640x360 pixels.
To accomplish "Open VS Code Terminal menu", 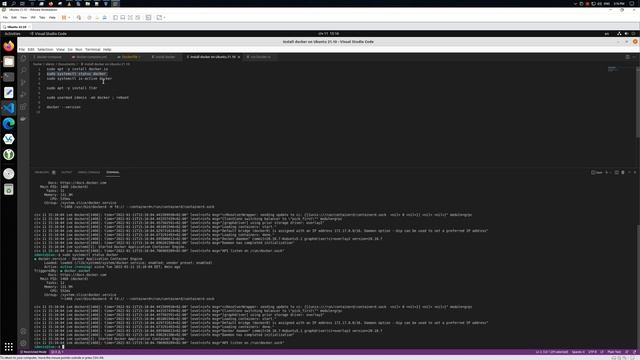I will [93, 49].
